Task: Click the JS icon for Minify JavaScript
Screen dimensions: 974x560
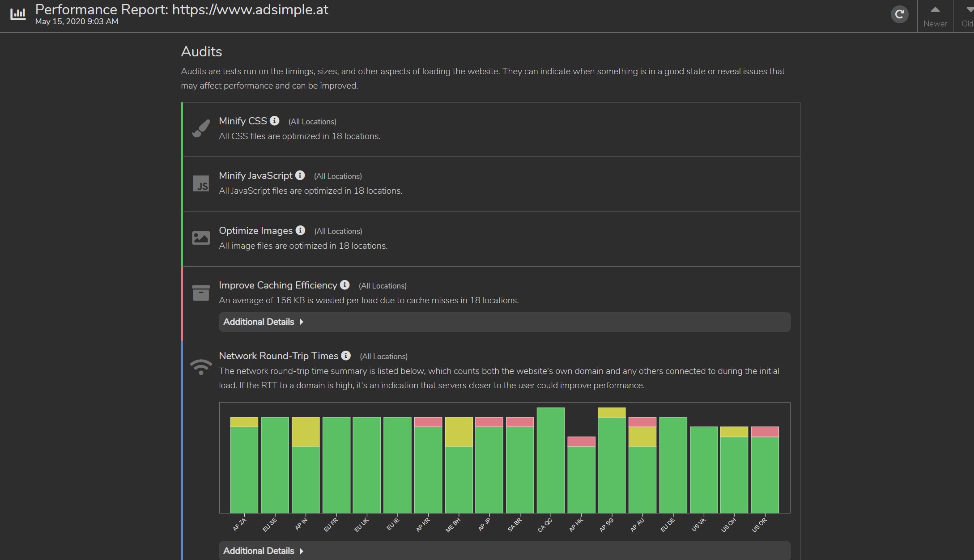Action: point(201,183)
